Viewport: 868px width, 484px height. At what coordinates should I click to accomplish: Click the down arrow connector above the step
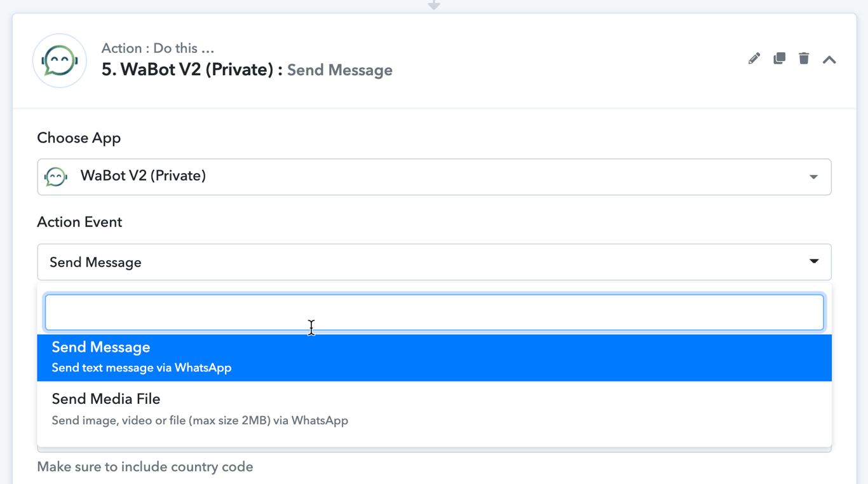(434, 6)
